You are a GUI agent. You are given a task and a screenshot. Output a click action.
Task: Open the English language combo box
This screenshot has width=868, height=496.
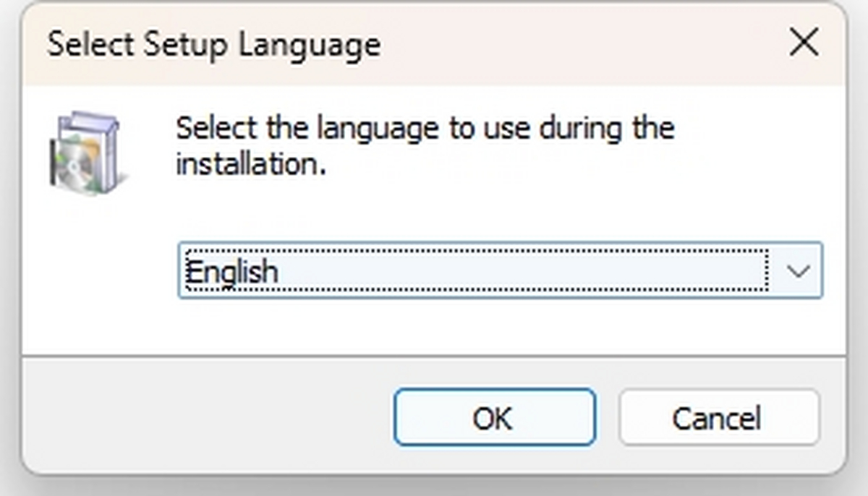tap(500, 270)
